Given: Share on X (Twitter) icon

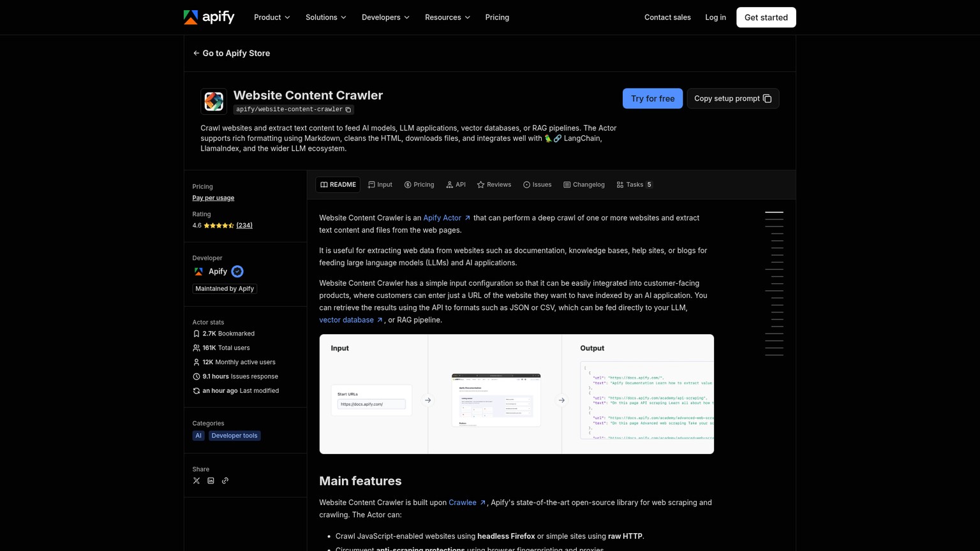Looking at the screenshot, I should 197,481.
